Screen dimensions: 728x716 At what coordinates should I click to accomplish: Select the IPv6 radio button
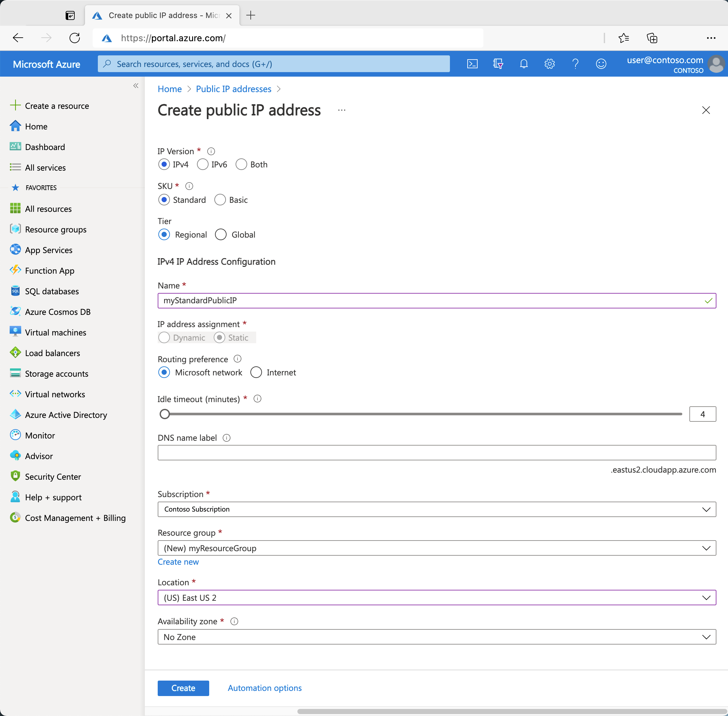tap(202, 164)
